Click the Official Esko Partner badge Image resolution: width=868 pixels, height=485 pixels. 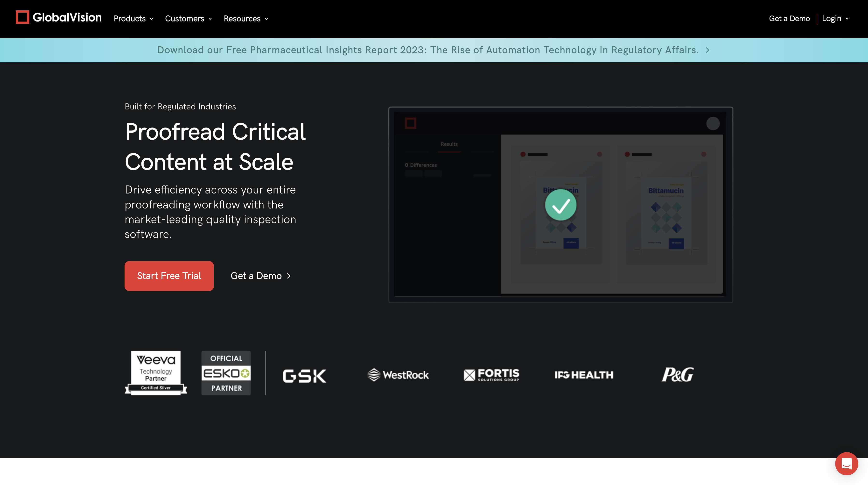[x=226, y=373]
